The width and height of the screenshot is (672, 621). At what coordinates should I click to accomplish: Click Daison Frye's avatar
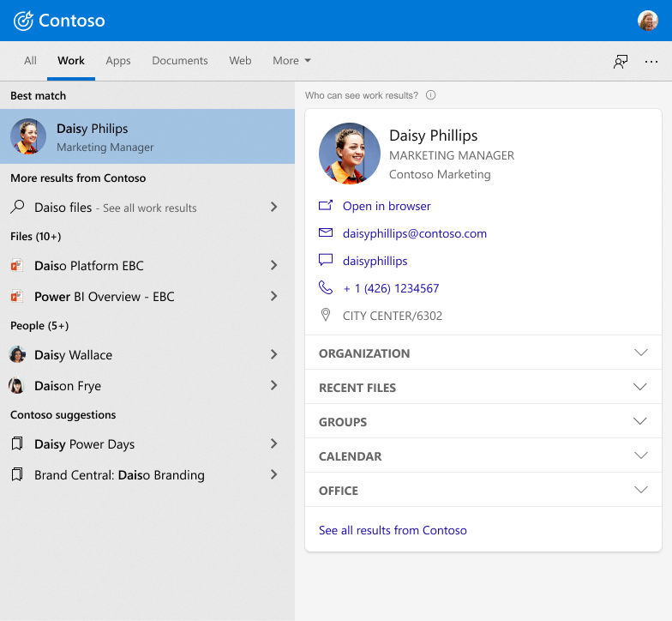(x=16, y=385)
